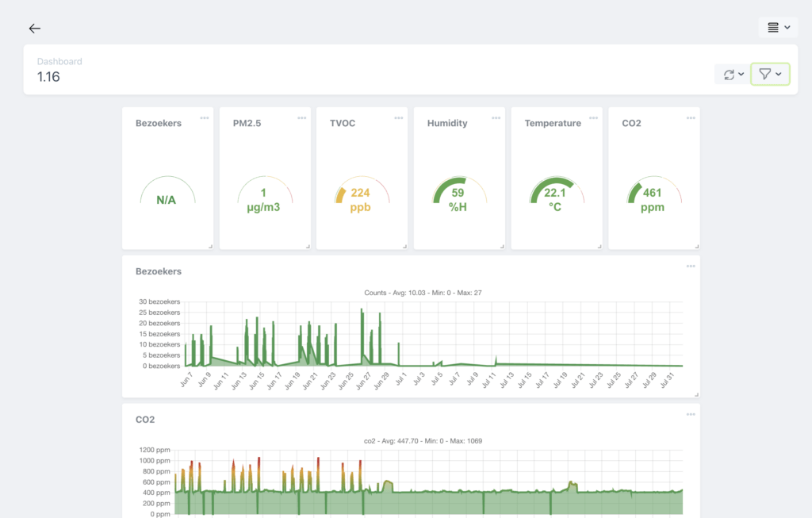Click the PM2.5 card title
Viewport: 812px width, 518px height.
tap(247, 123)
